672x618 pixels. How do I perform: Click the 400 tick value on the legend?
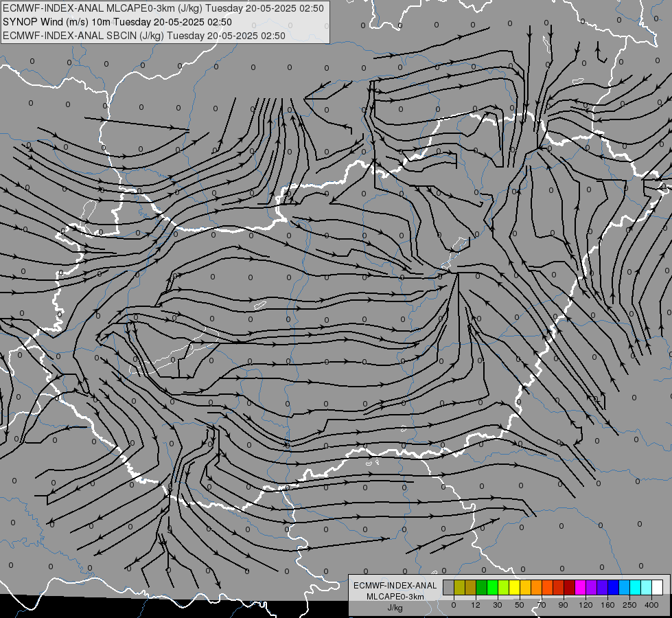pos(651,605)
